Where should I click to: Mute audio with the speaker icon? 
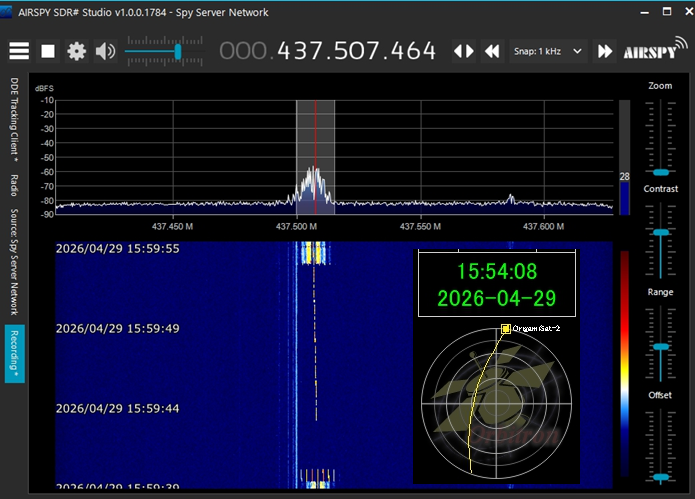pyautogui.click(x=105, y=51)
